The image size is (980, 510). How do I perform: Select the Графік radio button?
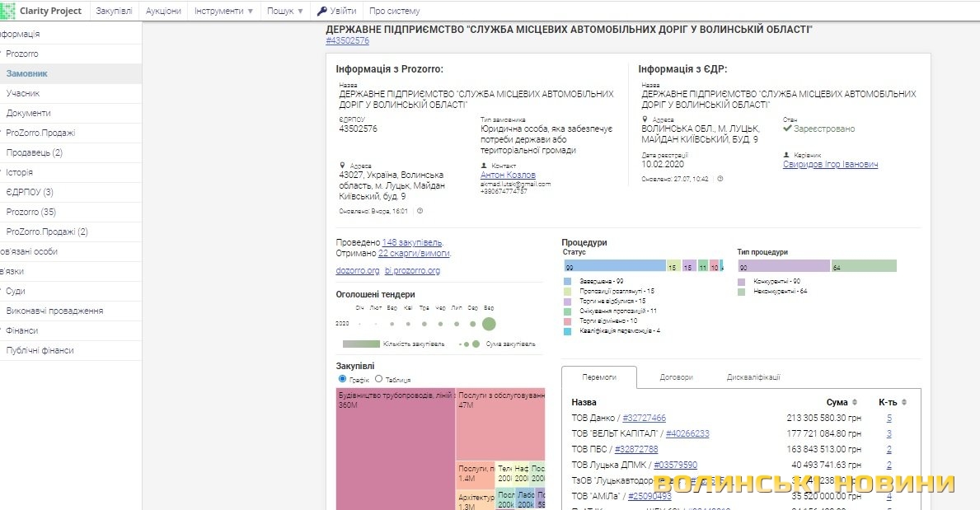tap(343, 379)
